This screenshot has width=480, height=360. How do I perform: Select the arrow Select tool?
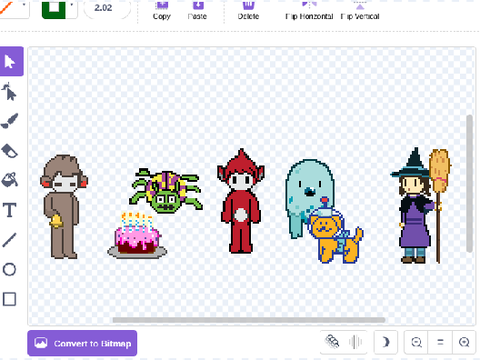tap(11, 61)
